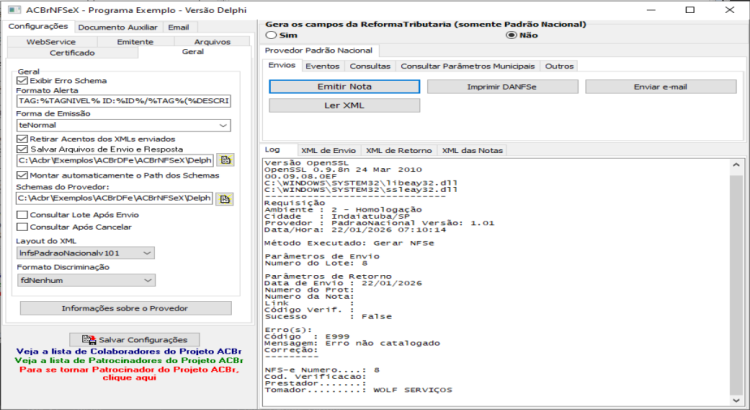Click log line 'Ambiente : 2 - Homologação'

pyautogui.click(x=343, y=210)
